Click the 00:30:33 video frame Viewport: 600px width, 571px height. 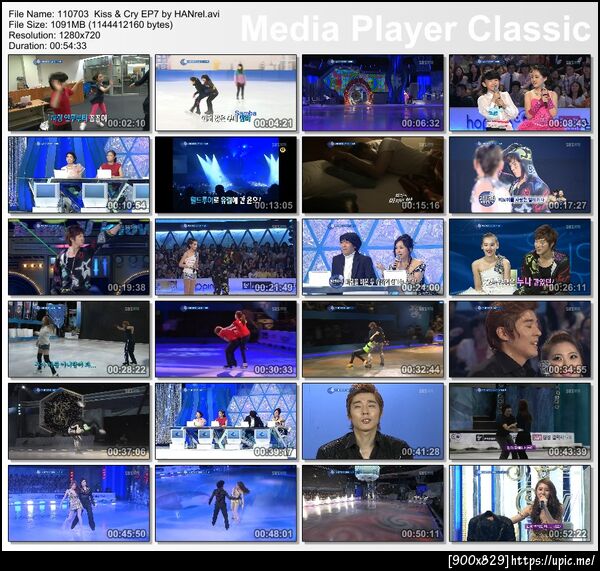tap(226, 339)
